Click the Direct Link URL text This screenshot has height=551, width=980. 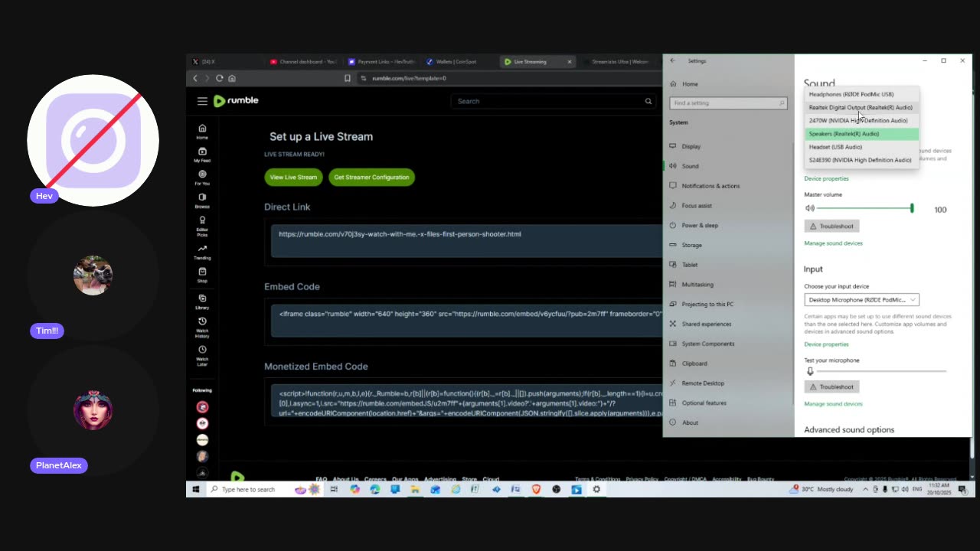click(400, 234)
